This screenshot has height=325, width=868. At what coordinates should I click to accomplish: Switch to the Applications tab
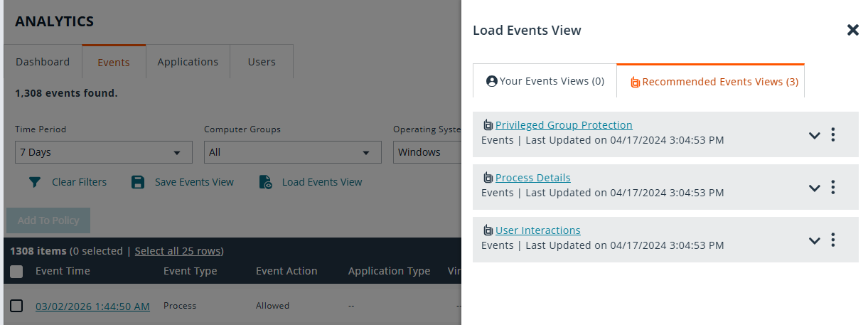188,62
